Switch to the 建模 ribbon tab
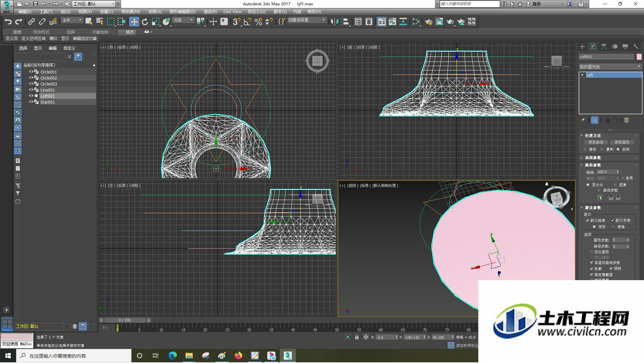The height and width of the screenshot is (363, 644). coord(17,32)
